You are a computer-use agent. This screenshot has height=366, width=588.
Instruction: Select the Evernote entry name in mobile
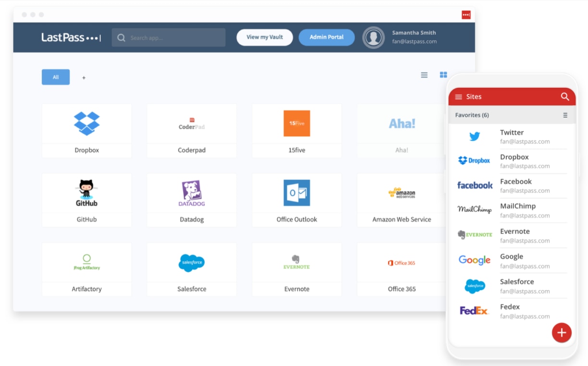click(x=515, y=232)
